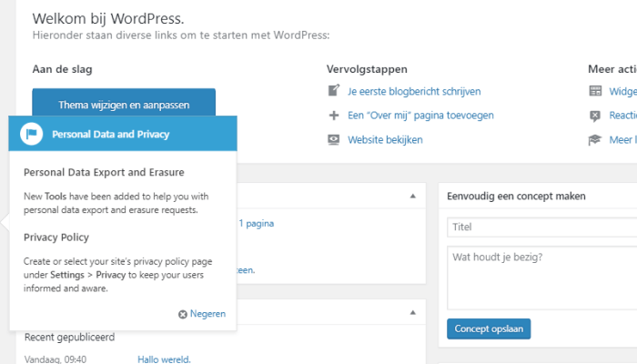Click the Personal Data Export and Erasure heading
The height and width of the screenshot is (364, 637).
(104, 172)
